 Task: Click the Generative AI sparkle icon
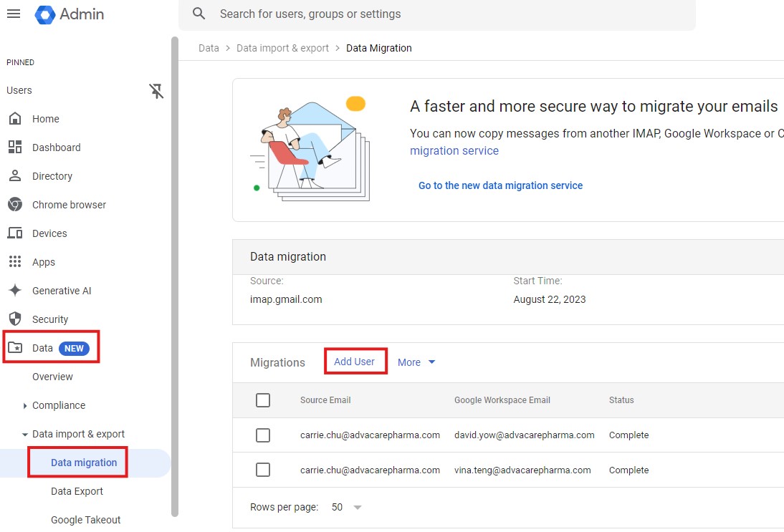15,290
